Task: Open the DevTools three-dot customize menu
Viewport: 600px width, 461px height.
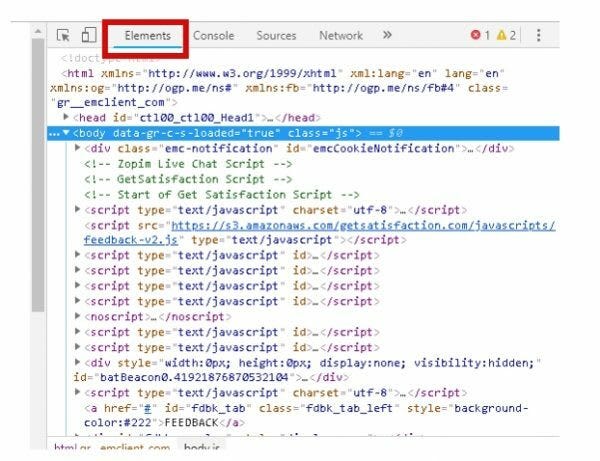Action: point(538,35)
